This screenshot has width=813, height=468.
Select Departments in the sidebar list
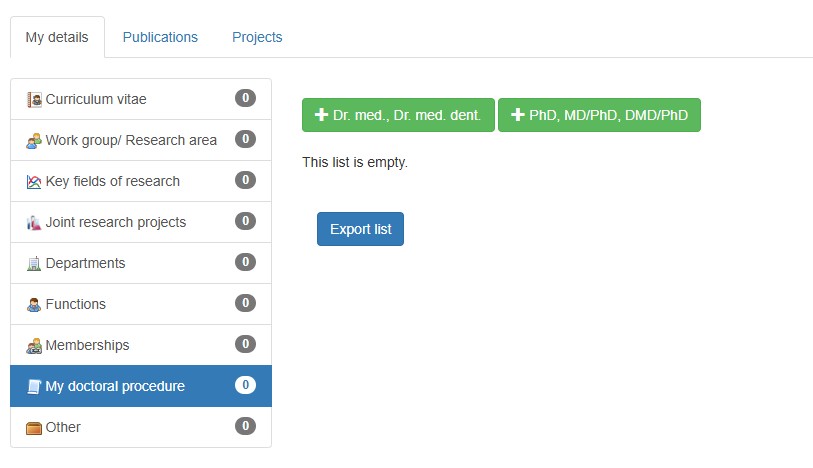coord(141,263)
